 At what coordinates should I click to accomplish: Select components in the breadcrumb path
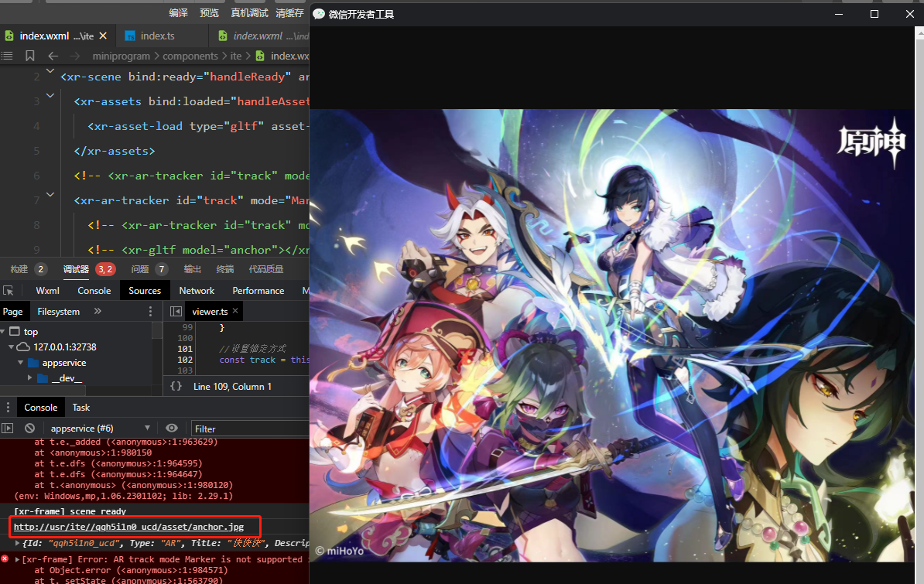(x=190, y=56)
